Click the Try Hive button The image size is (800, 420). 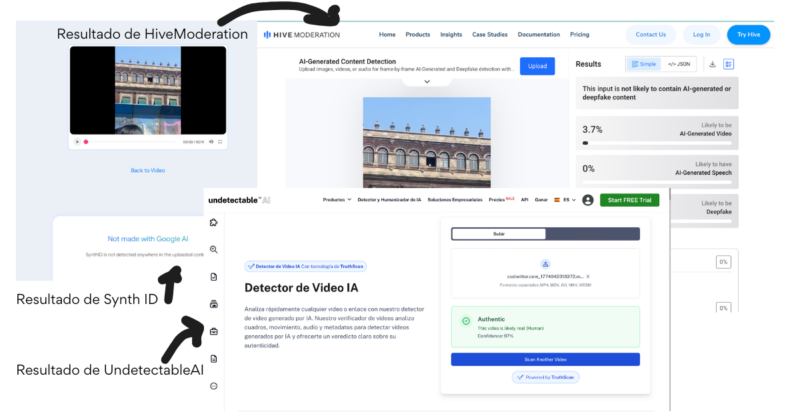tap(748, 35)
